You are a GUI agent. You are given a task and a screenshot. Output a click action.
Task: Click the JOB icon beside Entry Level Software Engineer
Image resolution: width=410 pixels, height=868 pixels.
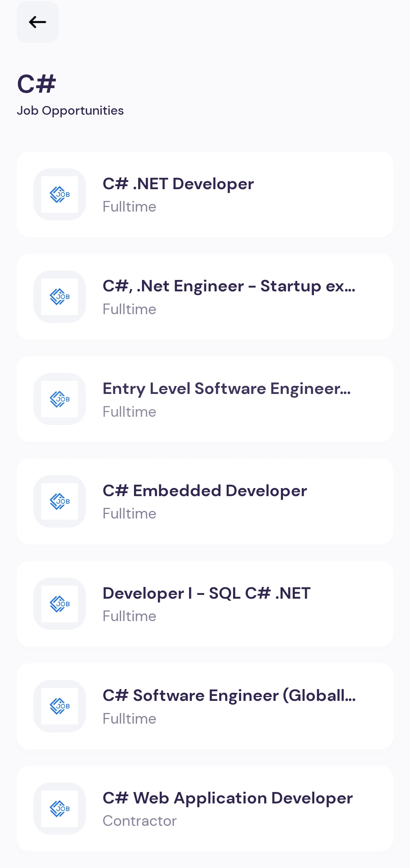coord(60,399)
